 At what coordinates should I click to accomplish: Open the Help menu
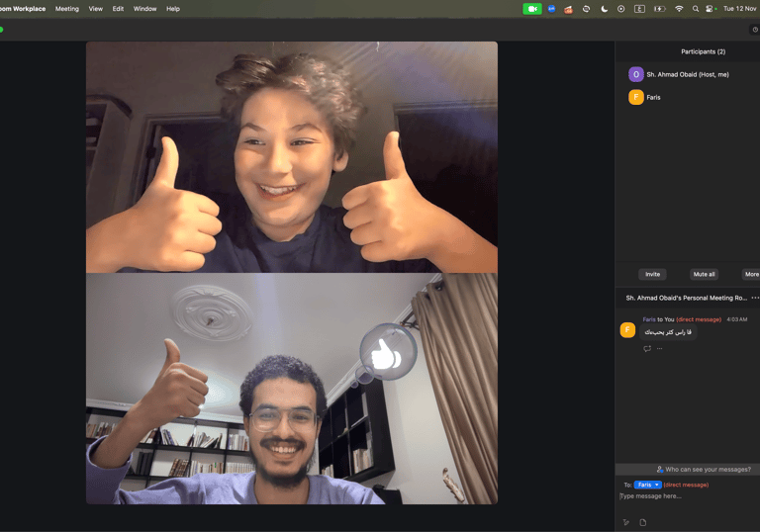coord(173,9)
